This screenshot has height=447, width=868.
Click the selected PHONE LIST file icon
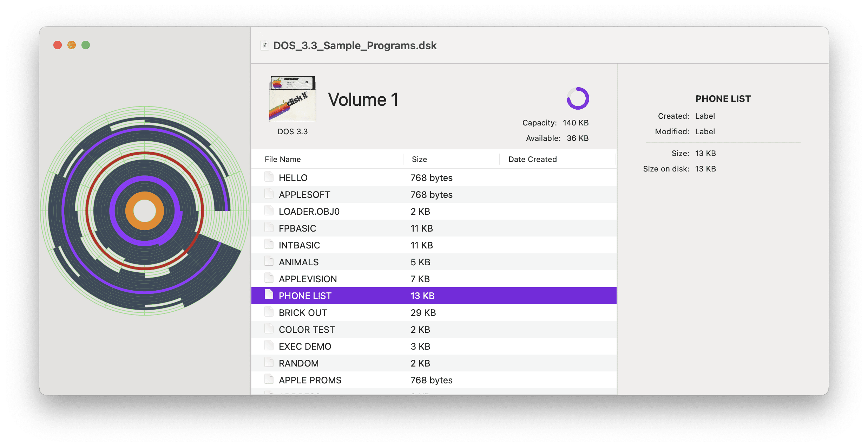coord(269,295)
